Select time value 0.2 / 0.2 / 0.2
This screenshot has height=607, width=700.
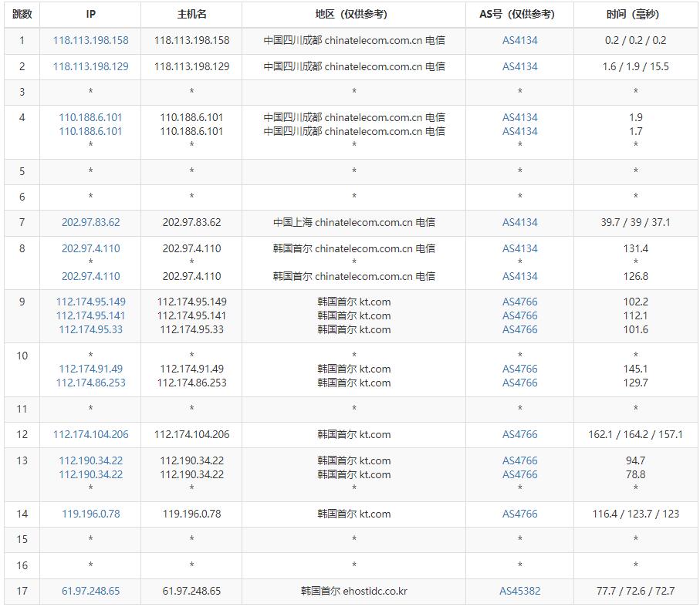tap(635, 40)
